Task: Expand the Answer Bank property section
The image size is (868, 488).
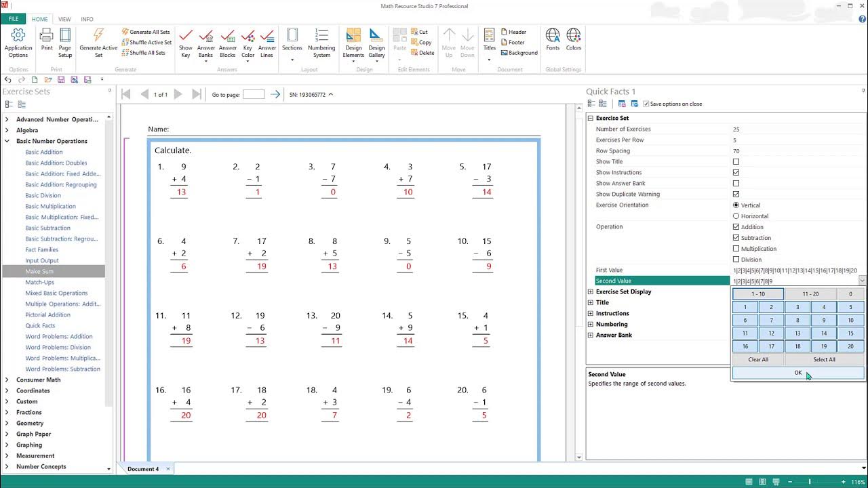Action: [x=591, y=335]
